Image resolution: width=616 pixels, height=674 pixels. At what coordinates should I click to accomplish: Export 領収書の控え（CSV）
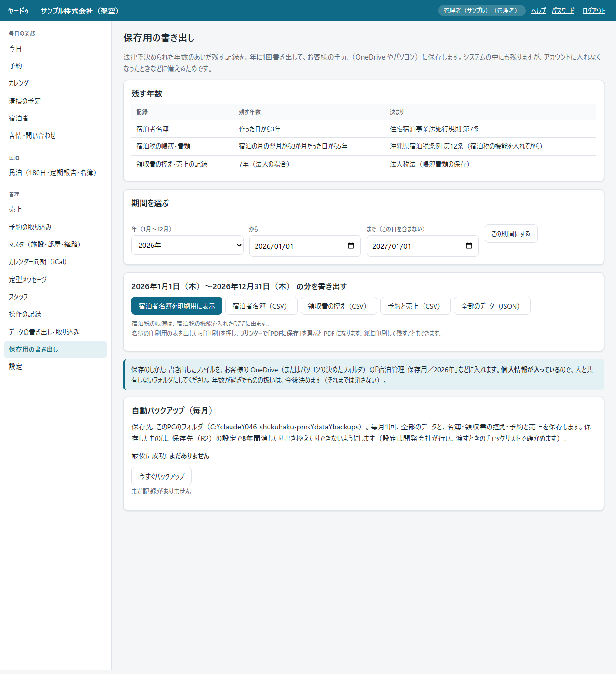click(x=339, y=306)
